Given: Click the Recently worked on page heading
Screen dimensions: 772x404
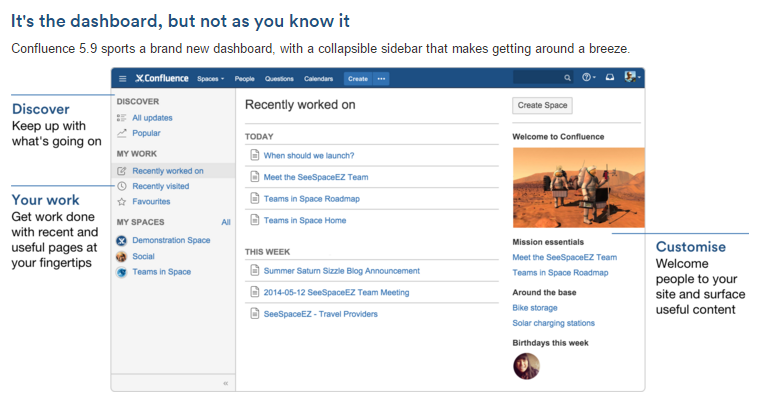Looking at the screenshot, I should (x=300, y=105).
